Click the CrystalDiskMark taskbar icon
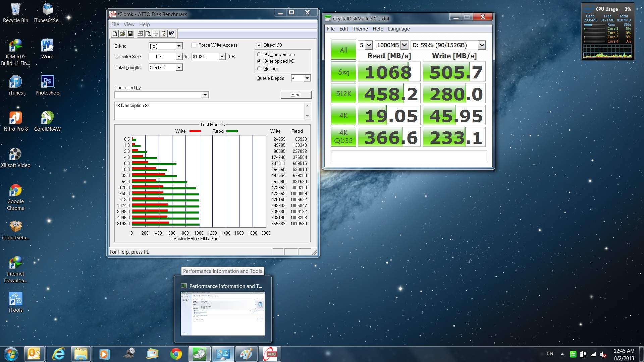This screenshot has width=644, height=362. pos(200,354)
